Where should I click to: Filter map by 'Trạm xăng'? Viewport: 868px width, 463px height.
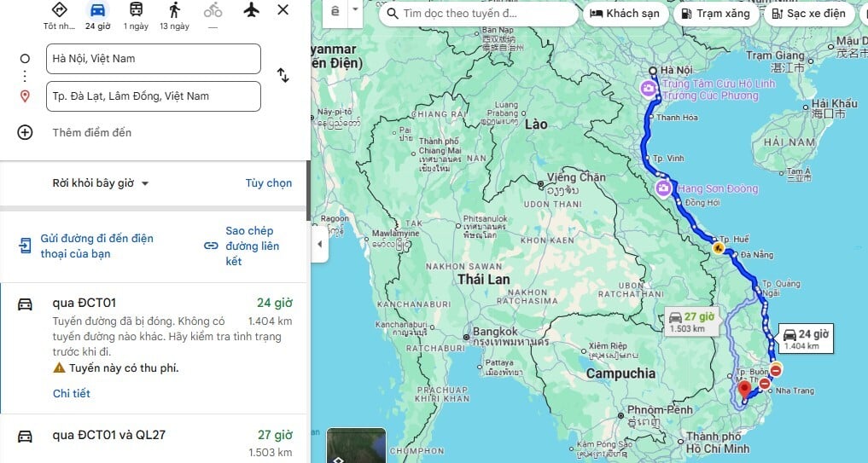point(715,14)
